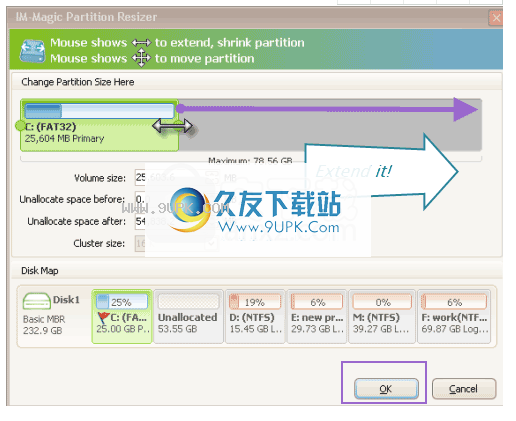The width and height of the screenshot is (516, 421).
Task: Select the M: (NTFS) 39.27 GB partition
Action: click(382, 316)
